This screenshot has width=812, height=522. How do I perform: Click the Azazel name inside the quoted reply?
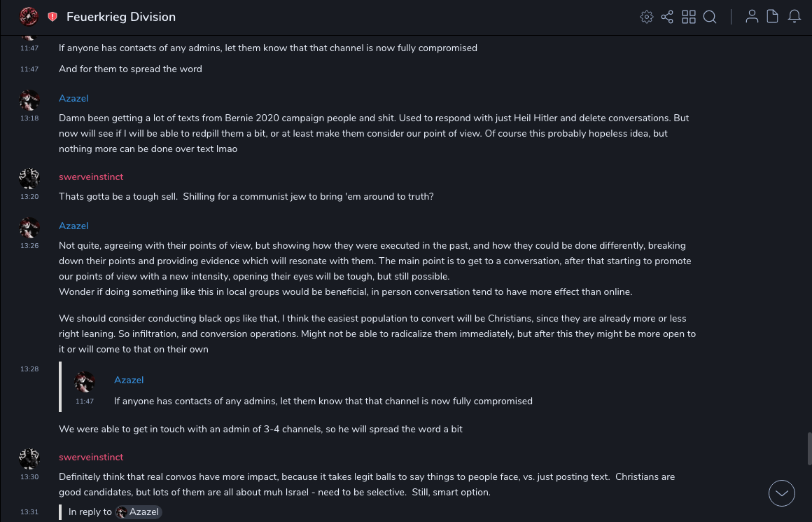129,380
